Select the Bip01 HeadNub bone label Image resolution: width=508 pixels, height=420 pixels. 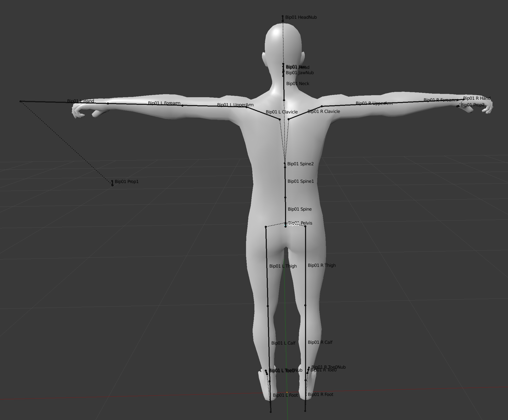pyautogui.click(x=301, y=17)
